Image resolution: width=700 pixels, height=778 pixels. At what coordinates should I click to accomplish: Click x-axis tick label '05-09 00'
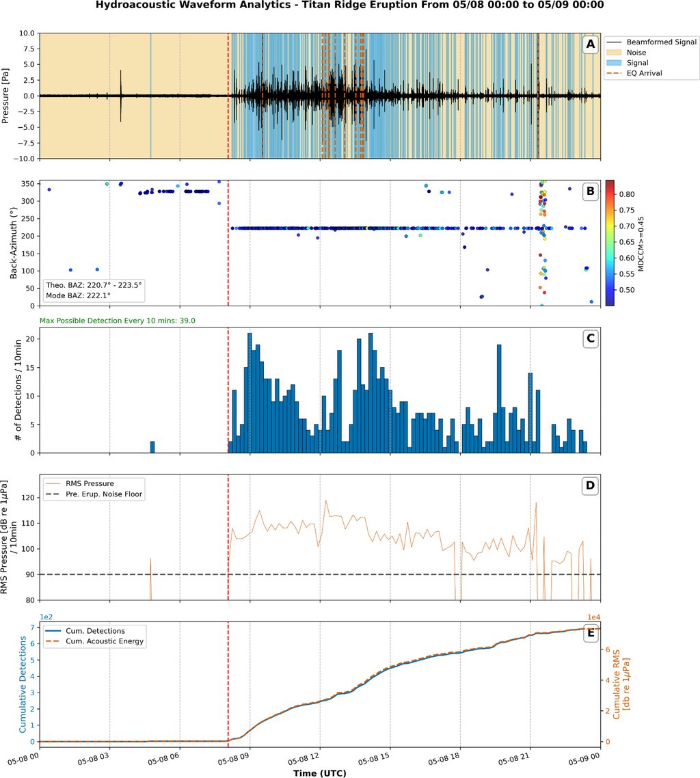click(584, 759)
